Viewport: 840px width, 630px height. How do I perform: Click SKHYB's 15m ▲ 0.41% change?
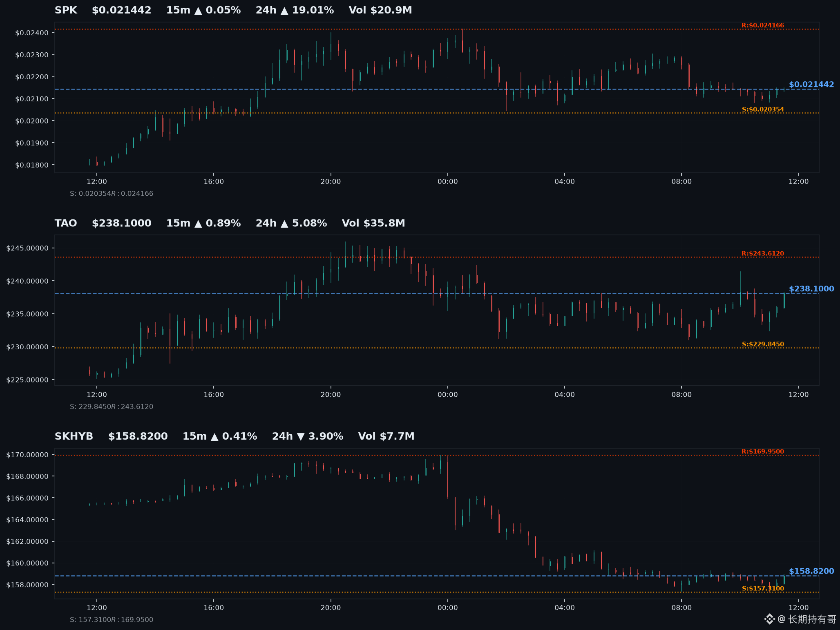point(220,436)
